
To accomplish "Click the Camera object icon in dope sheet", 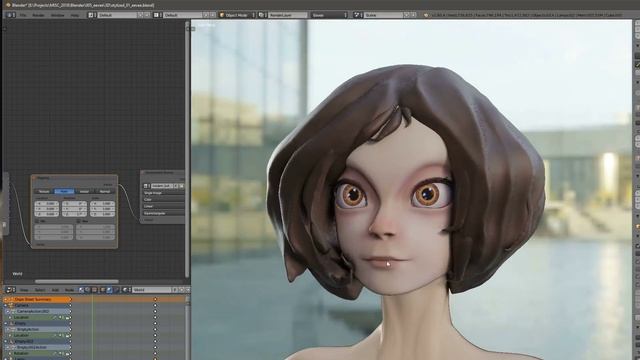I will [x=11, y=305].
